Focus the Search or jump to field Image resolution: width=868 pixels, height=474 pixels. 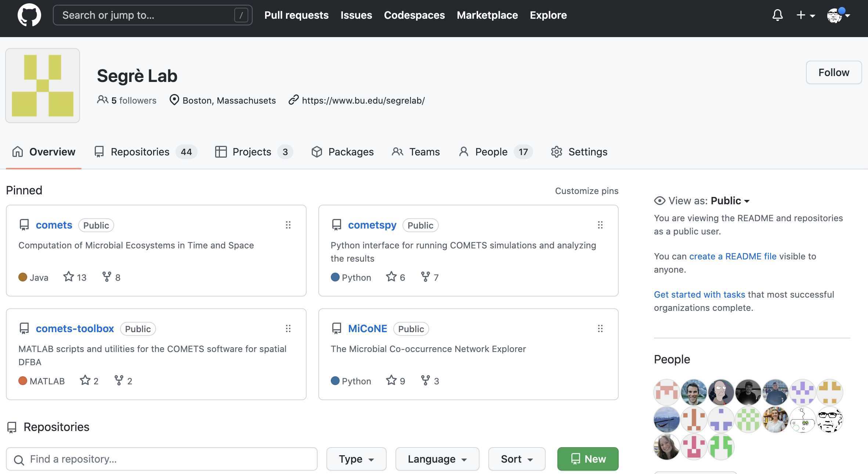pos(152,15)
